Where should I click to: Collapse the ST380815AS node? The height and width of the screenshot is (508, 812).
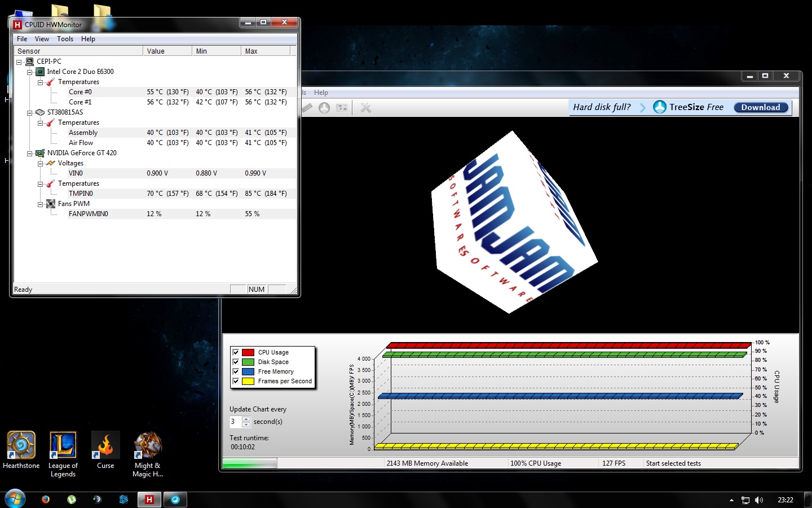click(x=29, y=112)
